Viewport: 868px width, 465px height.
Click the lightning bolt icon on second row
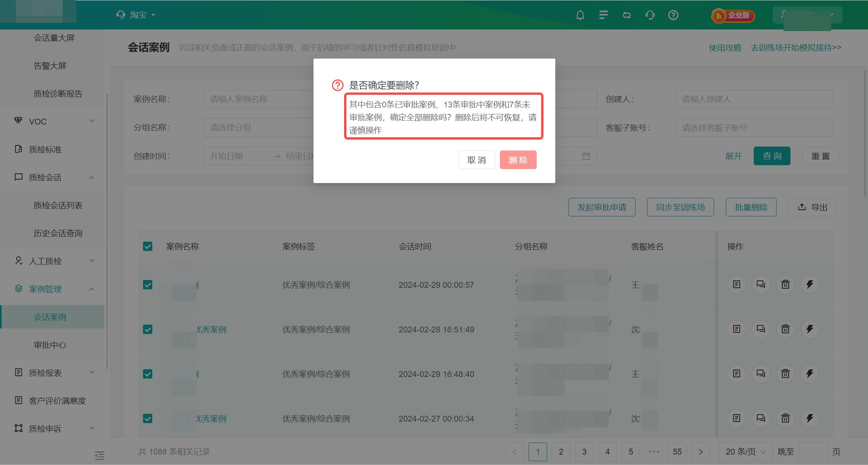(x=810, y=329)
